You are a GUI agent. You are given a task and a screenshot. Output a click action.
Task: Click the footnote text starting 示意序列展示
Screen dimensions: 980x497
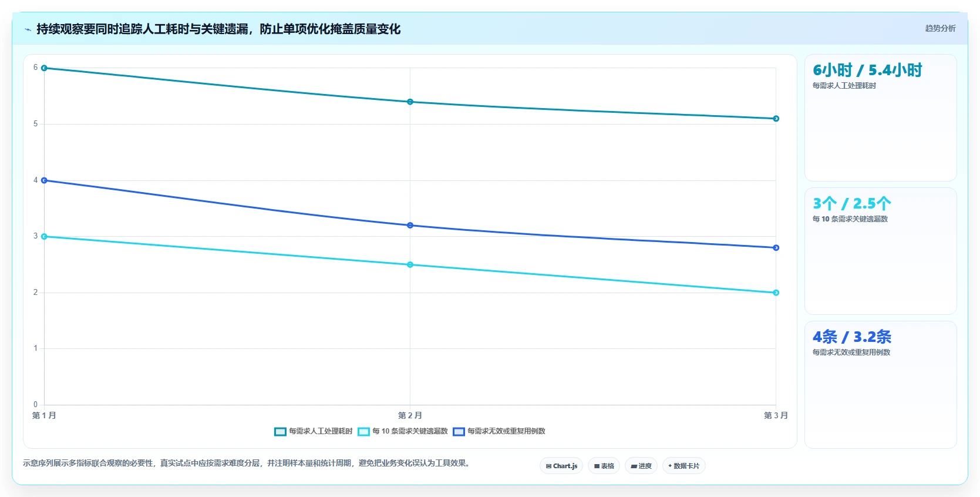[x=246, y=463]
